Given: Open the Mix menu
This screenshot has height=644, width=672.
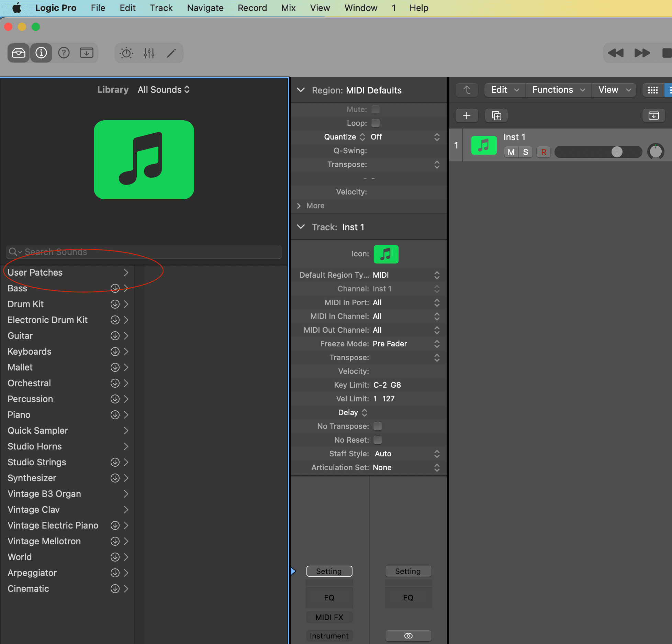Looking at the screenshot, I should pyautogui.click(x=288, y=8).
